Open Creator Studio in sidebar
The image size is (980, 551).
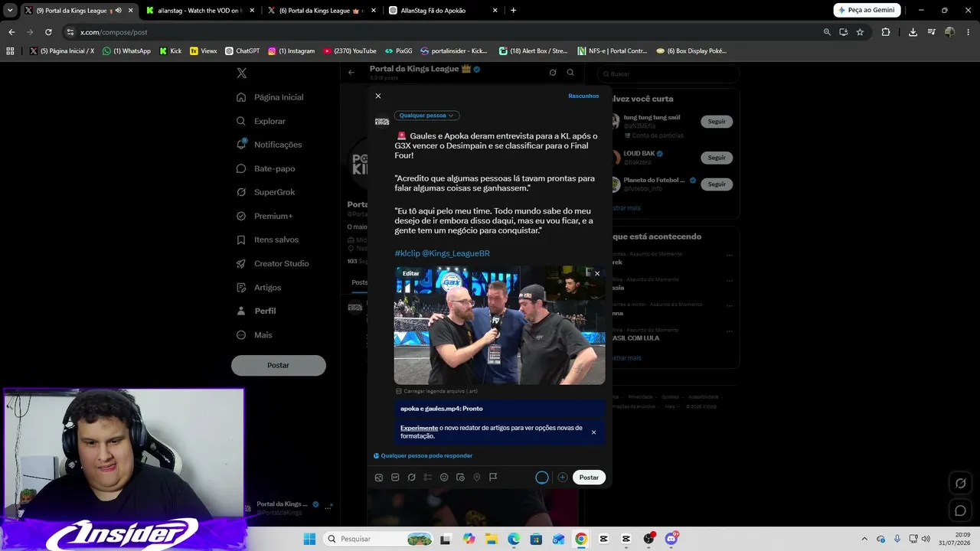click(x=272, y=263)
